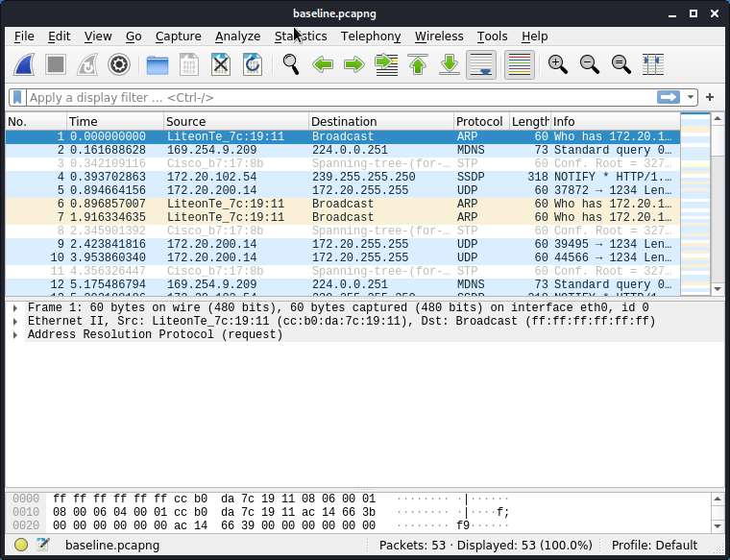Open the Telephony menu

click(x=371, y=37)
